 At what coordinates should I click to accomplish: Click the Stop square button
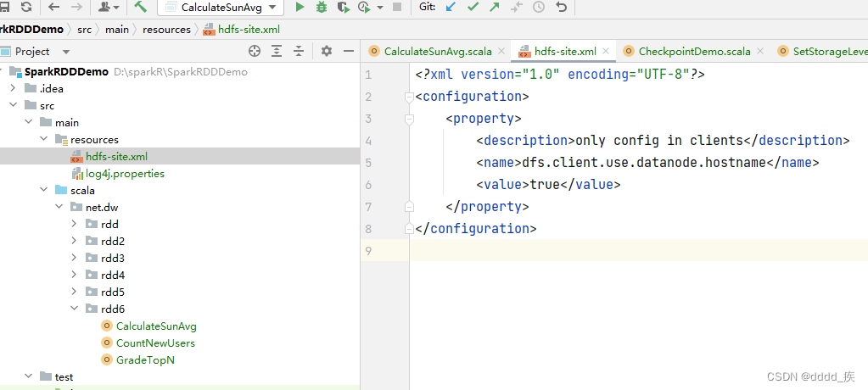tap(397, 7)
